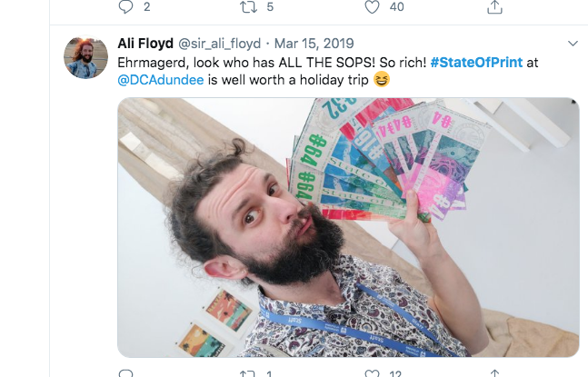This screenshot has height=377, width=588.
Task: Enlarge the photo of man holding banknotes
Action: pyautogui.click(x=348, y=227)
